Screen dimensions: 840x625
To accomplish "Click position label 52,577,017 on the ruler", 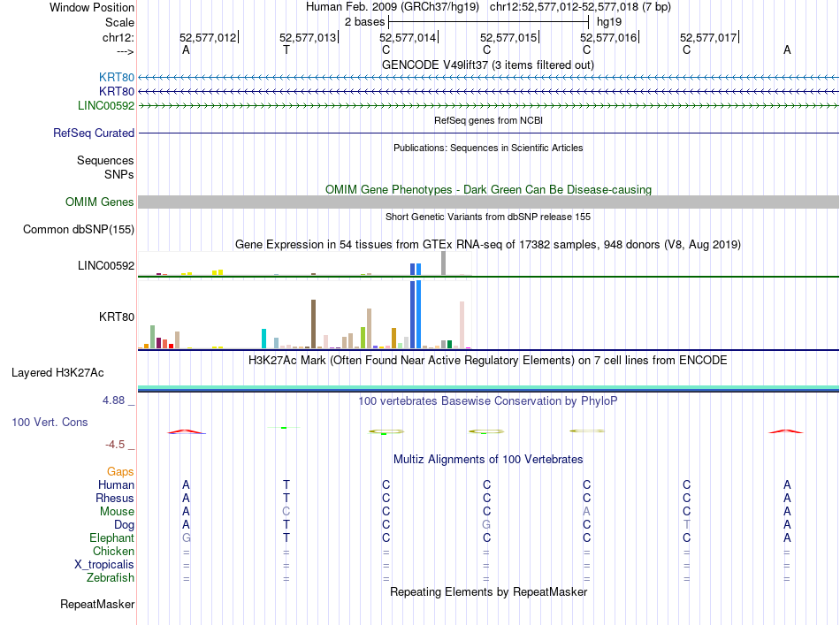I will (x=708, y=37).
